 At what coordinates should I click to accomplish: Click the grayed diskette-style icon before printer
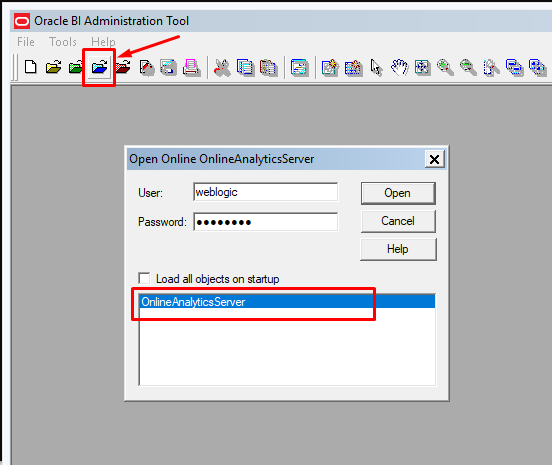pos(169,68)
